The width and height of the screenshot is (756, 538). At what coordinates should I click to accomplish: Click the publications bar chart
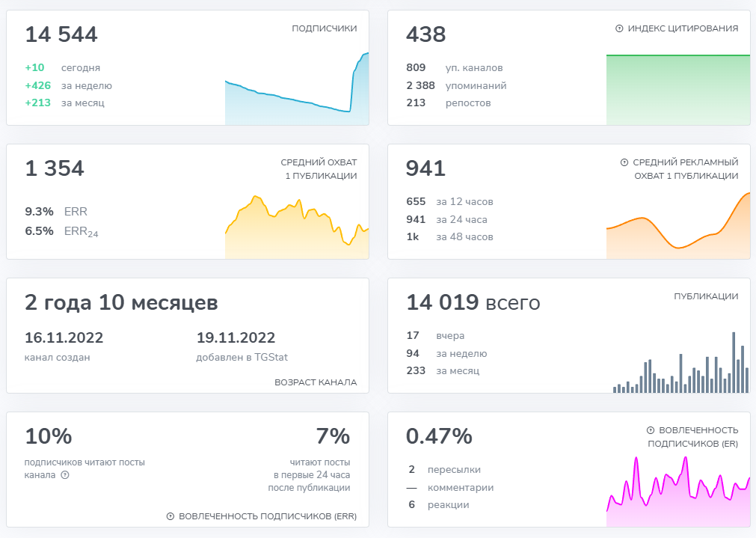[x=679, y=367]
